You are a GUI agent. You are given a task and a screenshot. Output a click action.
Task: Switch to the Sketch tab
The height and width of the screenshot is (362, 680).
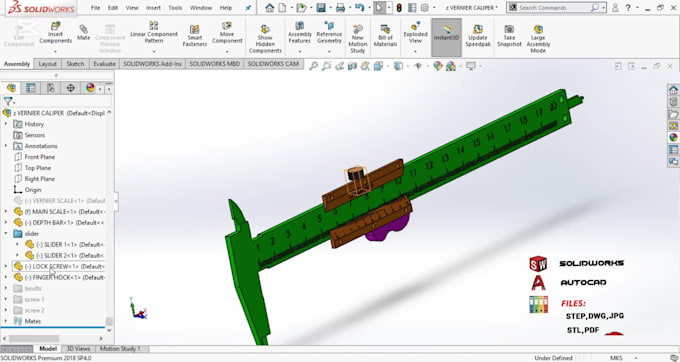coord(75,64)
